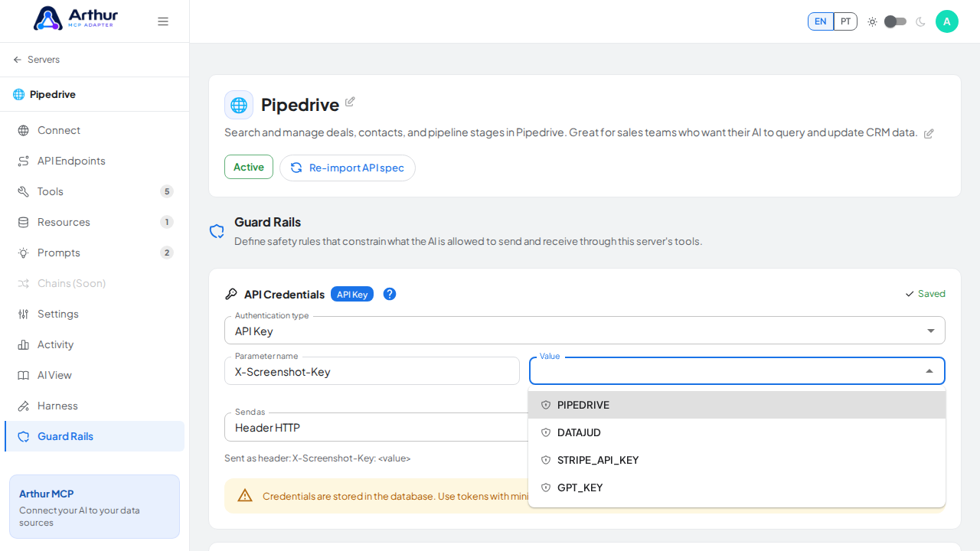
Task: Open the Harness page
Action: [x=95, y=406]
